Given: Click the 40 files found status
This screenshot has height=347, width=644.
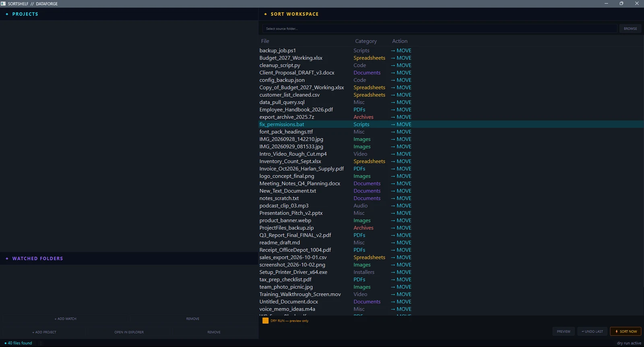Looking at the screenshot, I should coord(19,343).
